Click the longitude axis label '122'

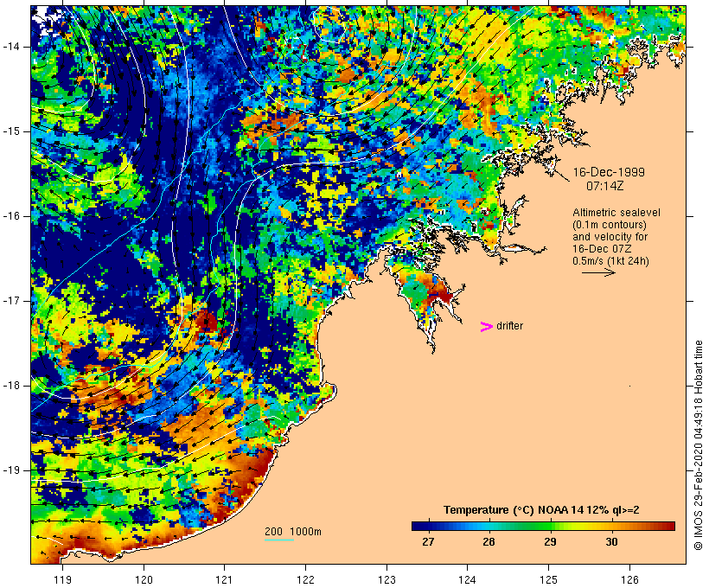[306, 579]
